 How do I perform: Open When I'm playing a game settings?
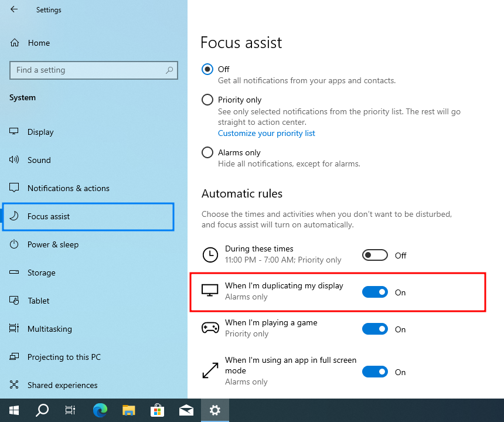click(x=271, y=328)
